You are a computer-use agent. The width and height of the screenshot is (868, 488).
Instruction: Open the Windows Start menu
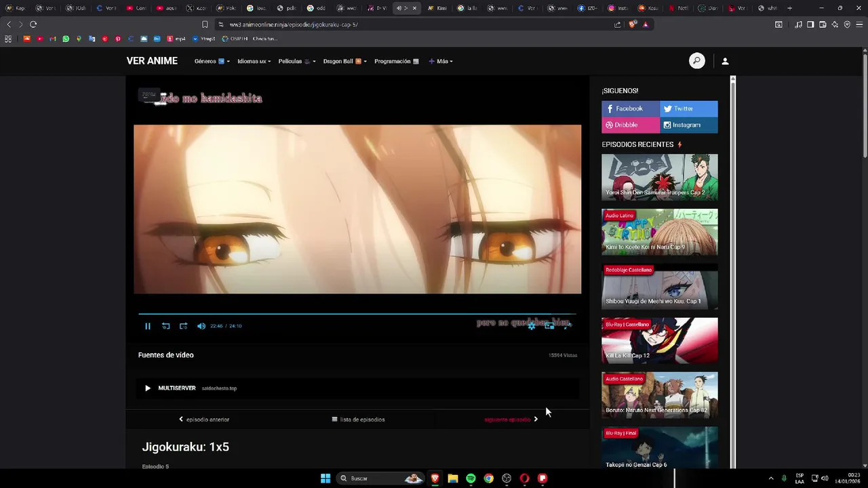click(x=325, y=479)
